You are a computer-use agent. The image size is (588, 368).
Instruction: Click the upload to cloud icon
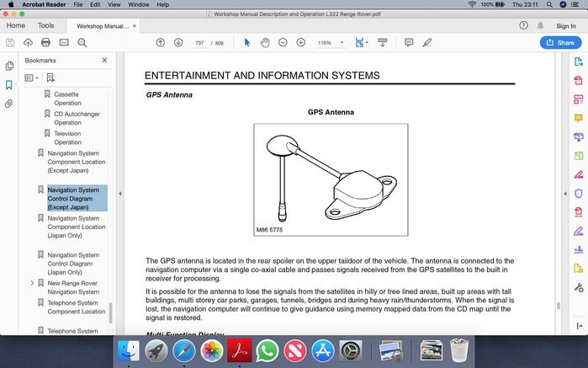(28, 42)
